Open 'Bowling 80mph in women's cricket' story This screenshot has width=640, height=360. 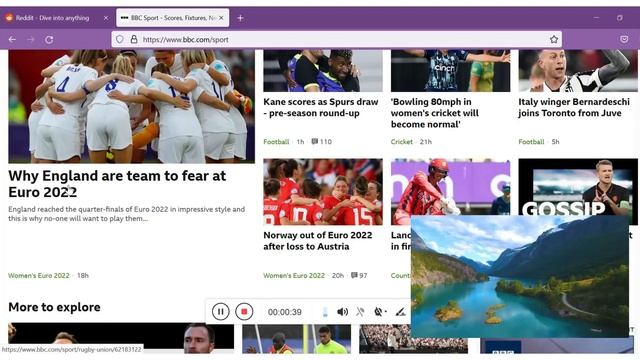[x=435, y=113]
